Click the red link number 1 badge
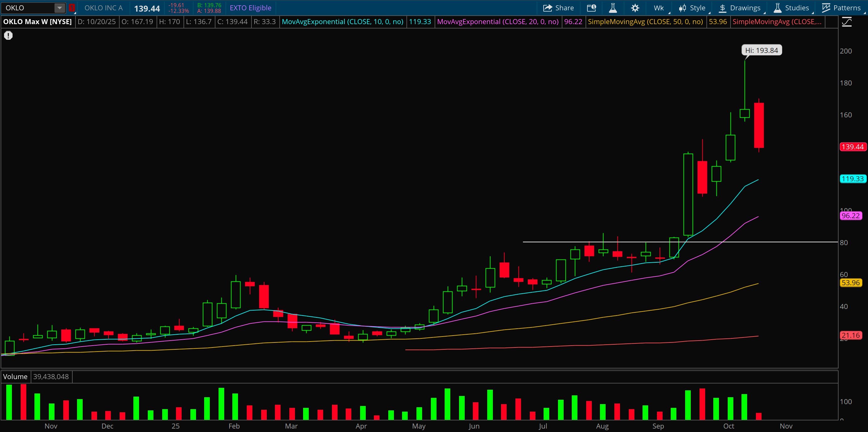 pyautogui.click(x=72, y=8)
